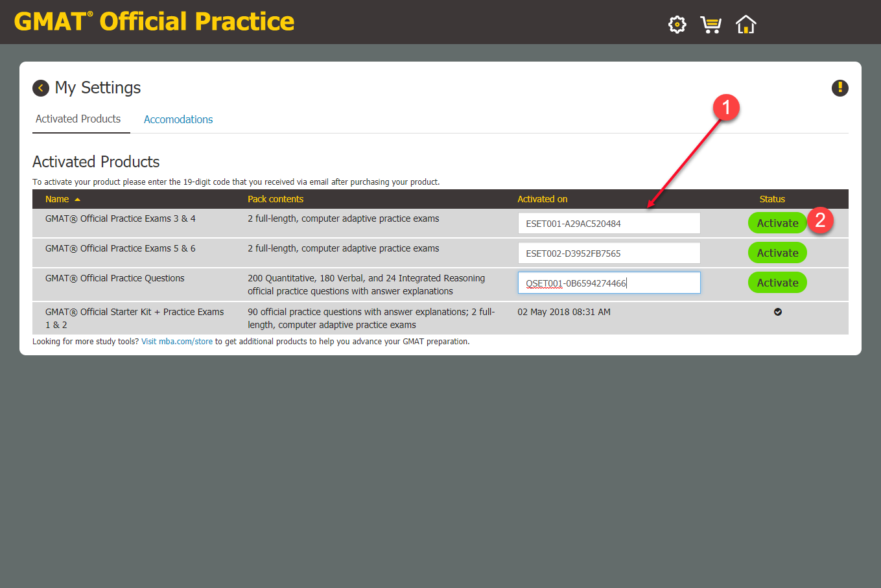Activate Practice Exams 3 & 4

(777, 222)
